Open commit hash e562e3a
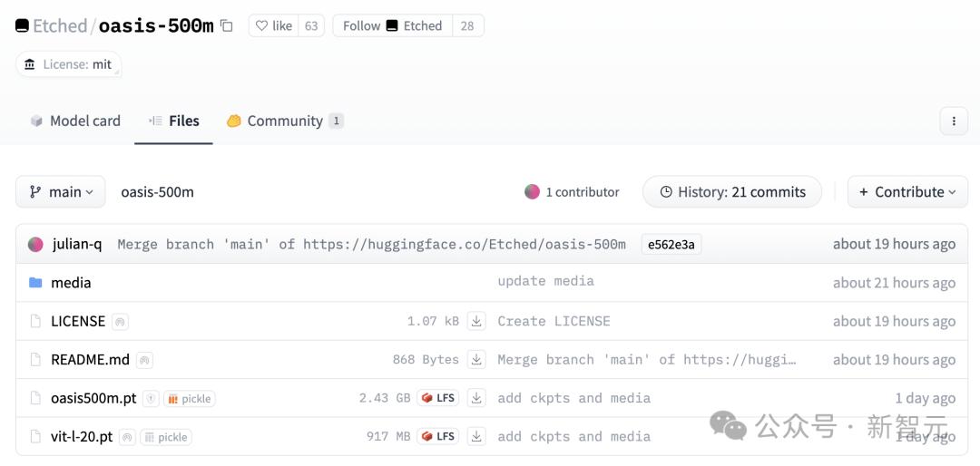This screenshot has width=980, height=466. 671,245
